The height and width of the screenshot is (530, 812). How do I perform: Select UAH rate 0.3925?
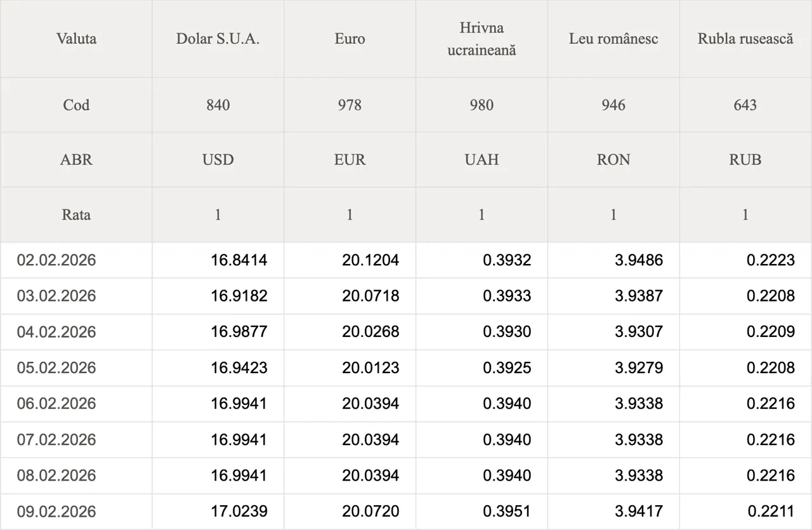[x=507, y=368]
